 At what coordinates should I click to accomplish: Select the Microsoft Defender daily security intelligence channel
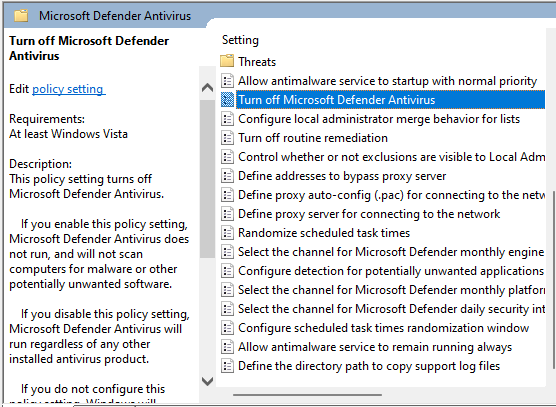point(391,309)
